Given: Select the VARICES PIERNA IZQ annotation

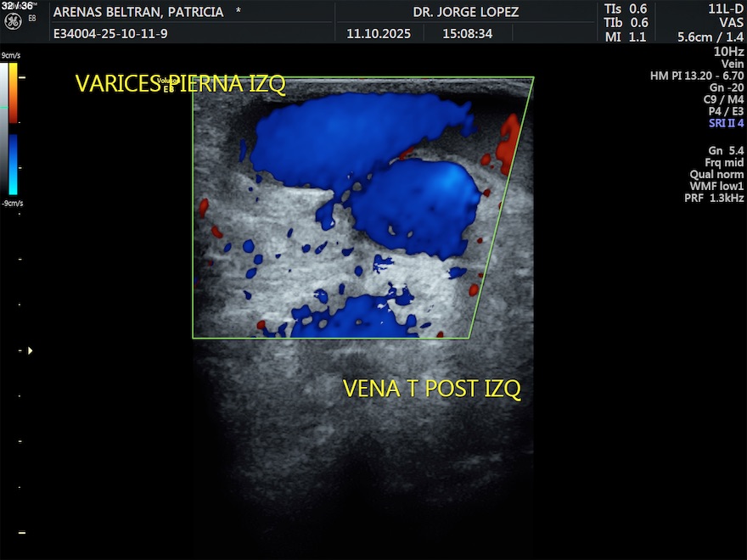Looking at the screenshot, I should tap(180, 84).
